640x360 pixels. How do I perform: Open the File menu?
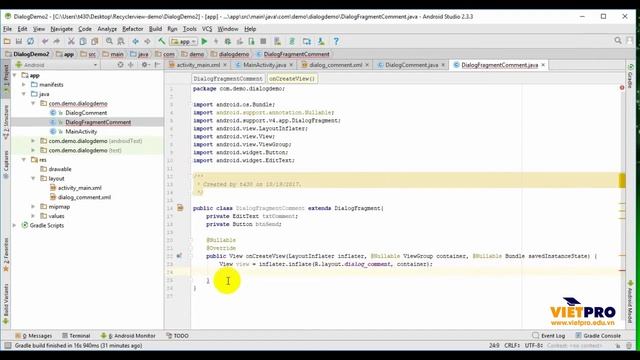pyautogui.click(x=7, y=29)
